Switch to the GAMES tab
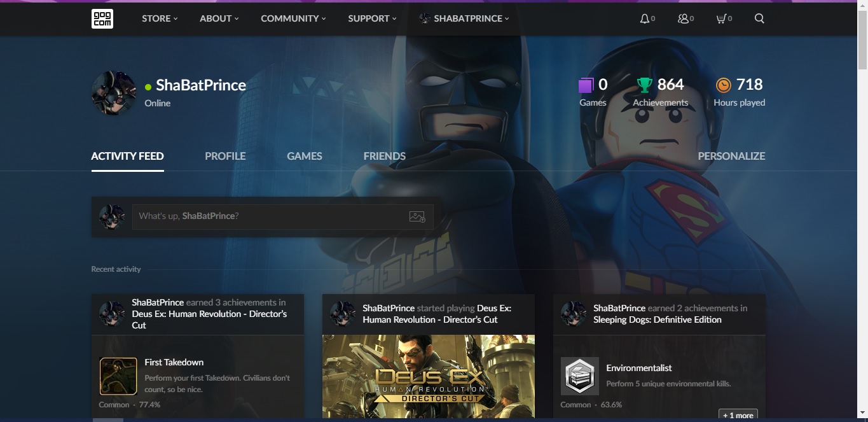The height and width of the screenshot is (422, 868). point(305,156)
